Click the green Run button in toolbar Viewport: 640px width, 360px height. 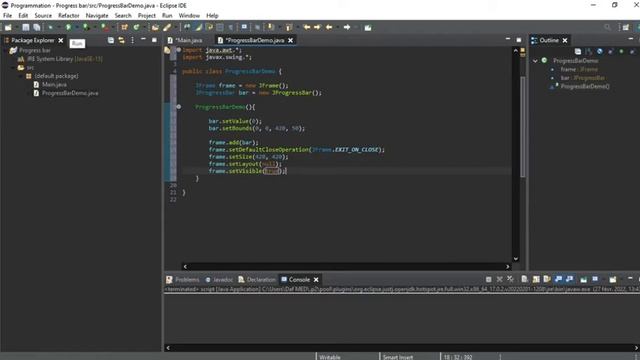pos(68,27)
